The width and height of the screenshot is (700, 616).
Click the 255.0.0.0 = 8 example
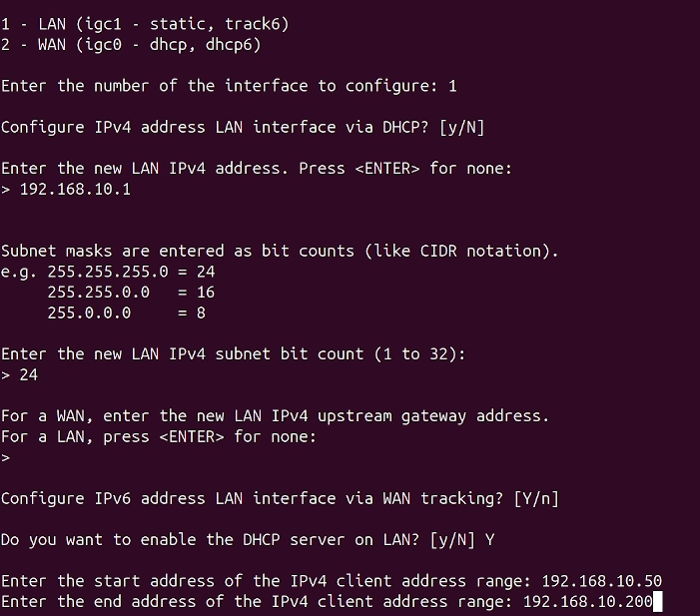[x=127, y=312]
